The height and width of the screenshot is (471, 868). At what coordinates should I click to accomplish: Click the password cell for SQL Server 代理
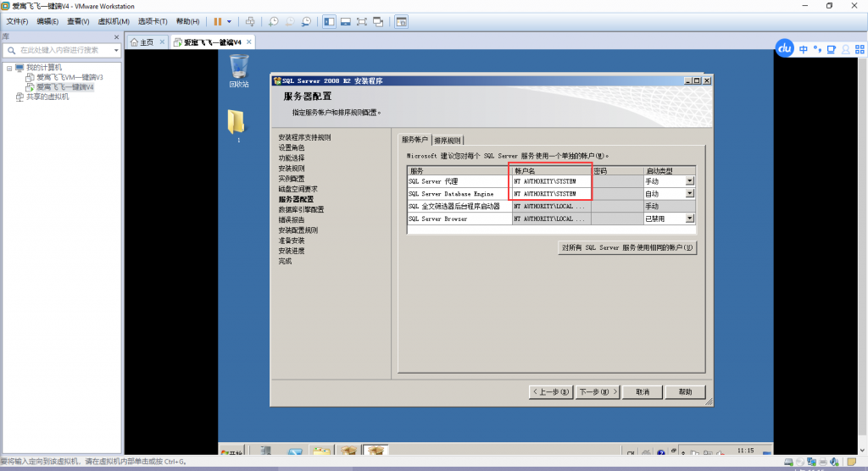point(617,181)
